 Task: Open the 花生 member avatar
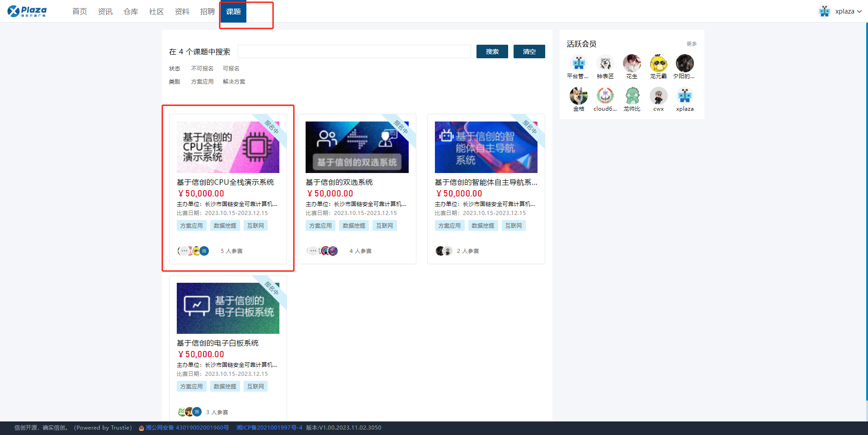(x=632, y=64)
